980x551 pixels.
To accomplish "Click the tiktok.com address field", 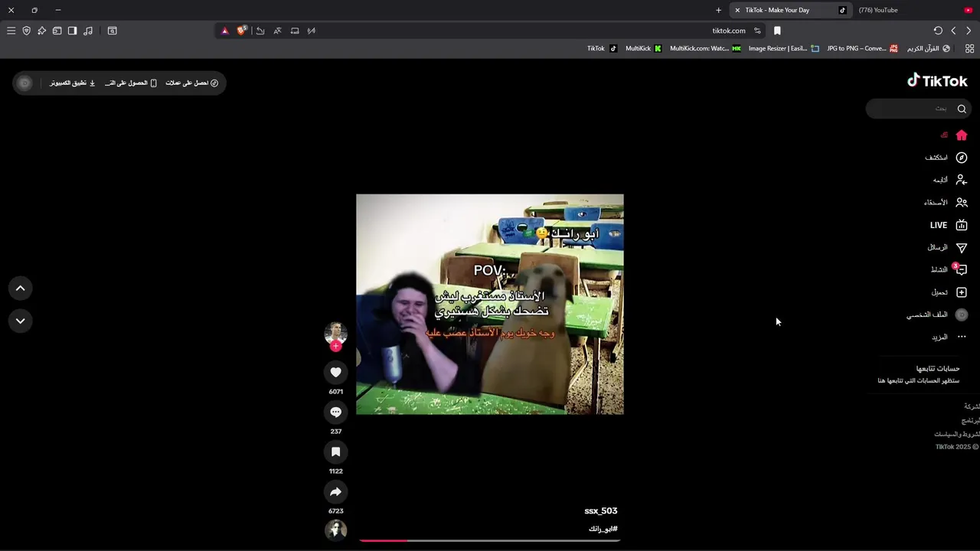I will 728,31.
